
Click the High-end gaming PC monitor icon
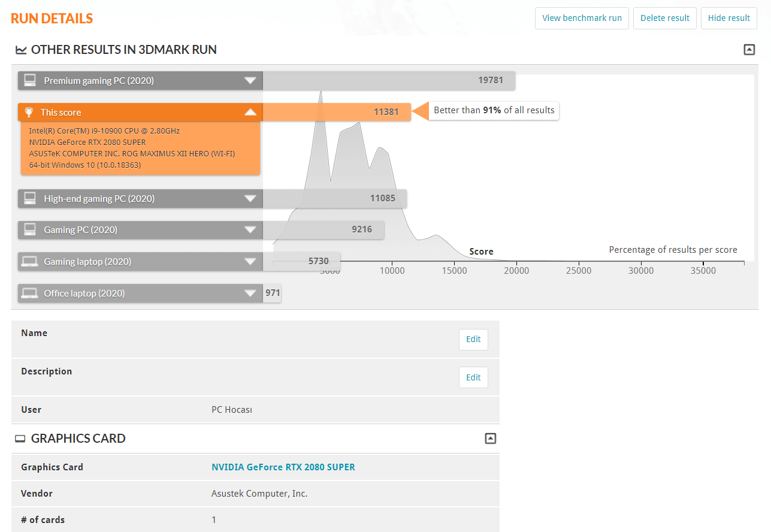pos(30,198)
